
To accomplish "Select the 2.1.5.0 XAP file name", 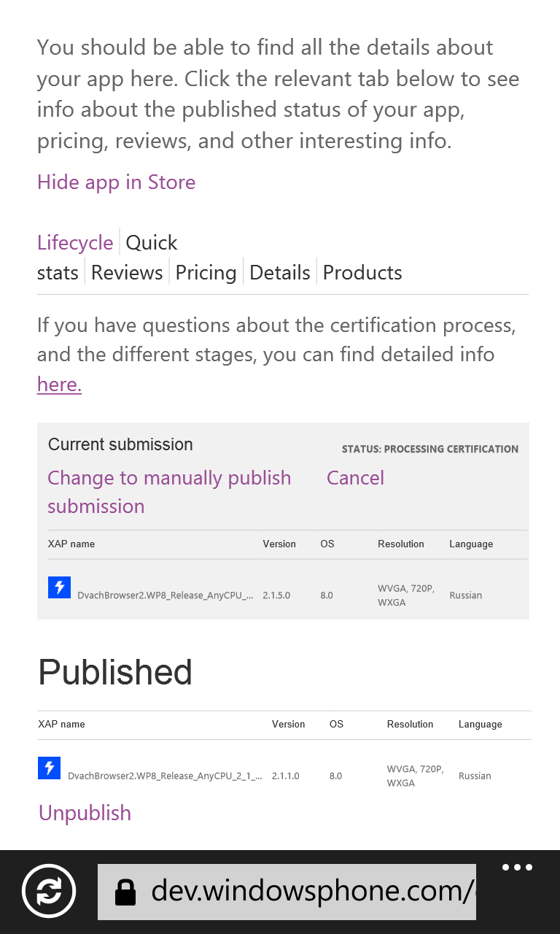I will tap(166, 595).
